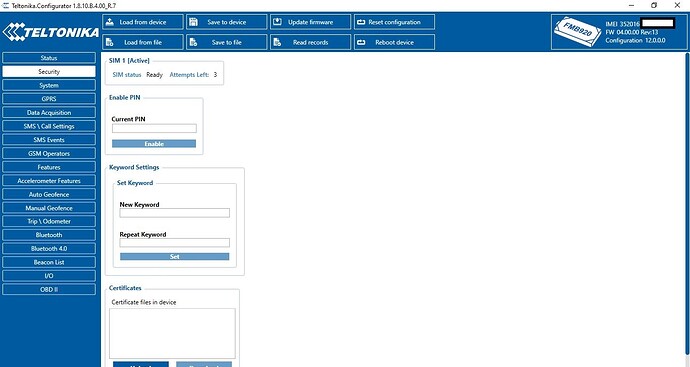
Task: Click Save to device button label
Action: [227, 22]
